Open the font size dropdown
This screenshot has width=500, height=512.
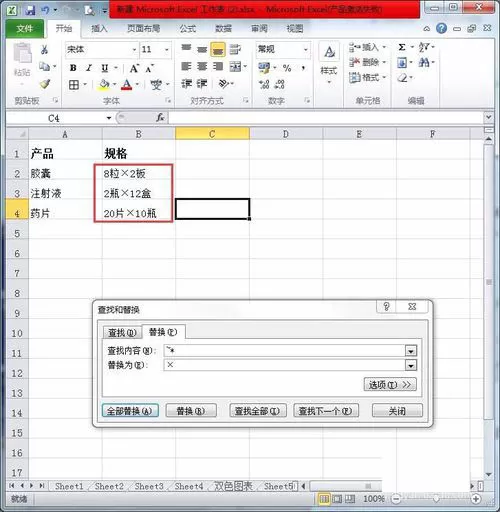(x=166, y=50)
